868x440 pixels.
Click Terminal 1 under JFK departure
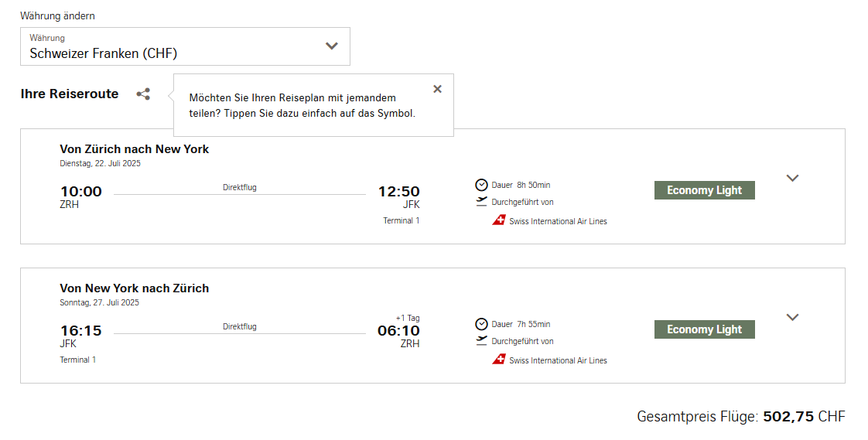tap(78, 360)
